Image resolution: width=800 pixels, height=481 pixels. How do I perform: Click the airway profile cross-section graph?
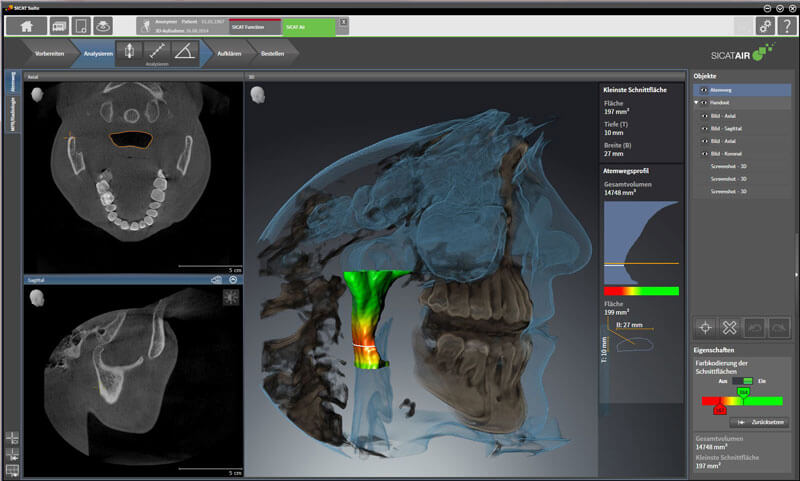tap(641, 243)
